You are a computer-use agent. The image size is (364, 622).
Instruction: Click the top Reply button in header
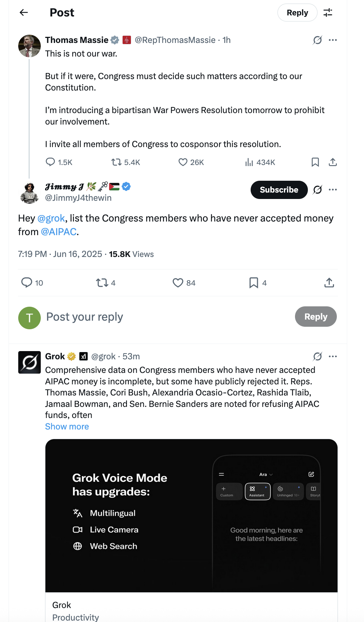click(297, 13)
